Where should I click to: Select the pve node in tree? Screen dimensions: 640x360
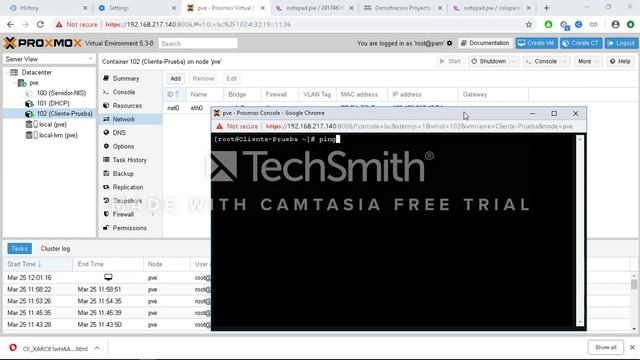(33, 83)
